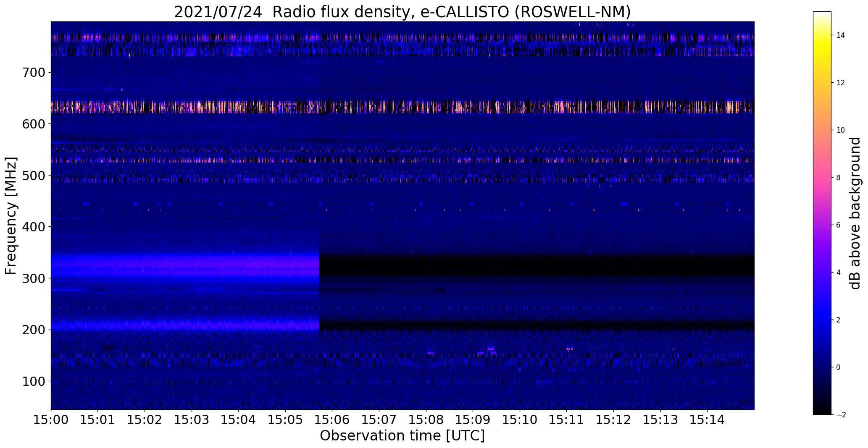Click the 'dB above background' colorbar label
This screenshot has width=868, height=448.
(855, 213)
